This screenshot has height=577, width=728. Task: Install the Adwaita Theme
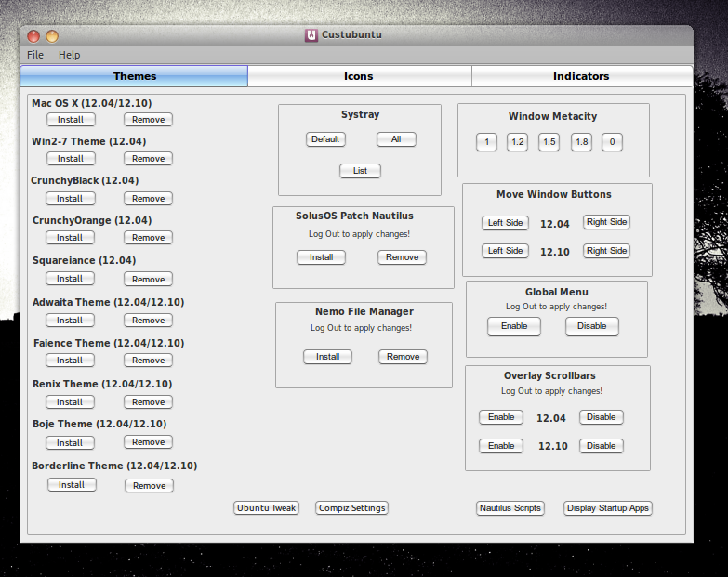(70, 320)
